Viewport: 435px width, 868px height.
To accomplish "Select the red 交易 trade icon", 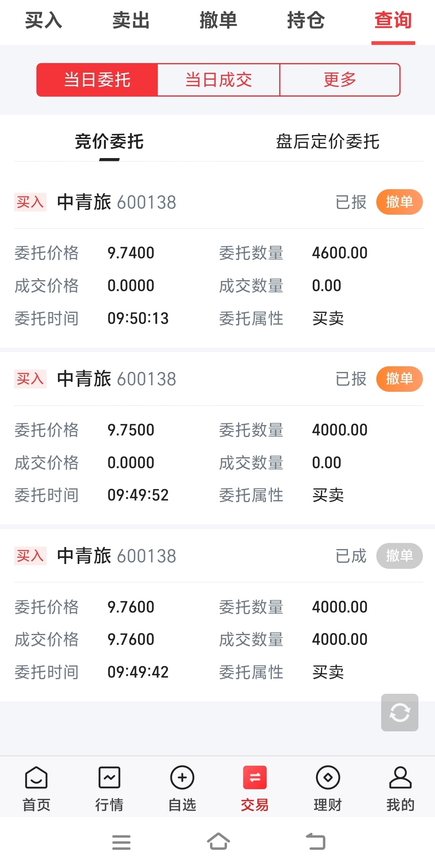I will (x=255, y=777).
